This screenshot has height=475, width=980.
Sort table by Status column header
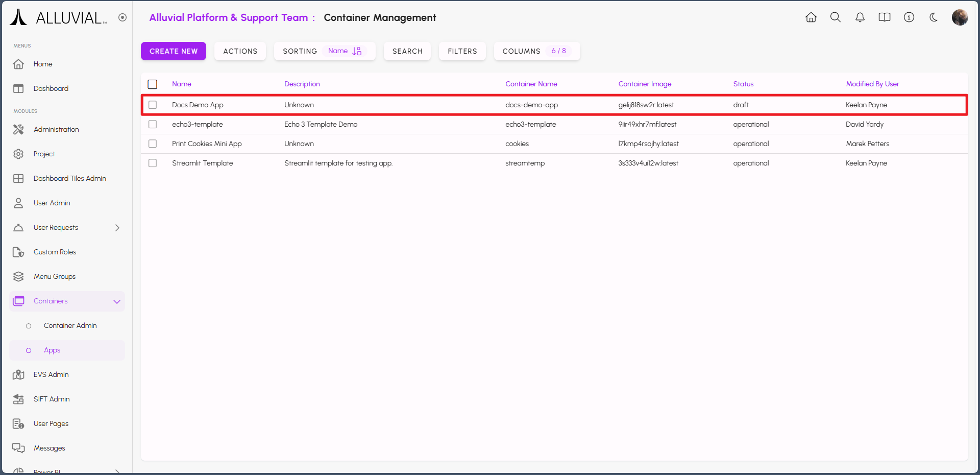(x=743, y=84)
